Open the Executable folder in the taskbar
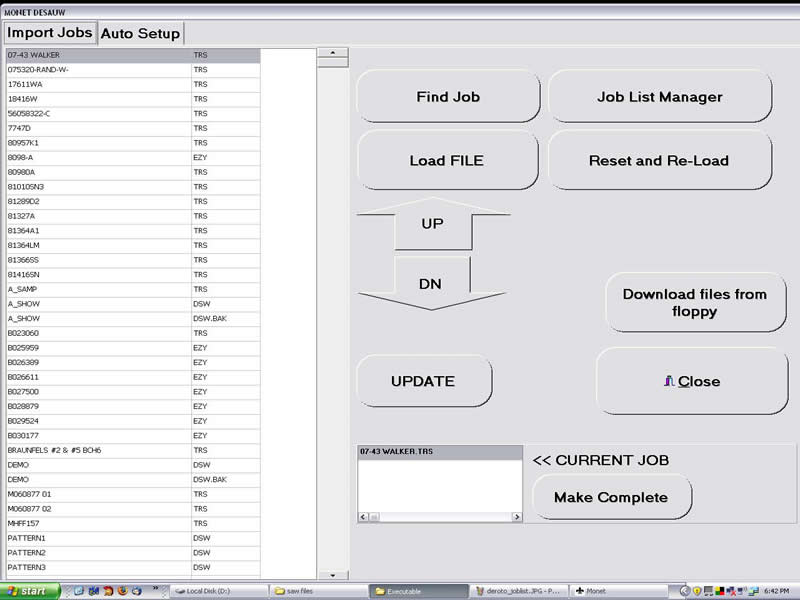800x600 pixels. pyautogui.click(x=418, y=591)
